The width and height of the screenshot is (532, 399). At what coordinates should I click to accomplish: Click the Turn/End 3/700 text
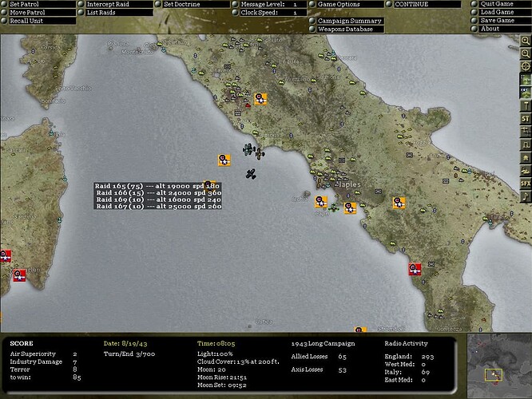pyautogui.click(x=129, y=354)
